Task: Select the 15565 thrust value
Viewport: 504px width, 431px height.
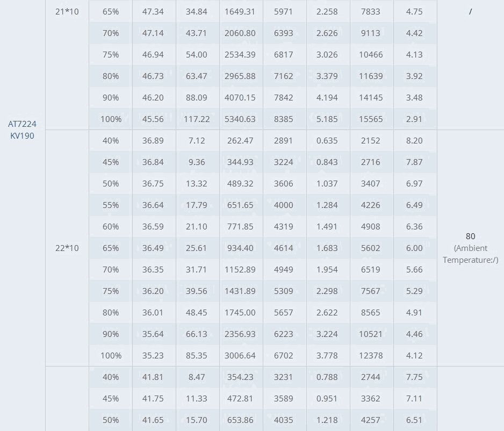Action: coord(371,119)
